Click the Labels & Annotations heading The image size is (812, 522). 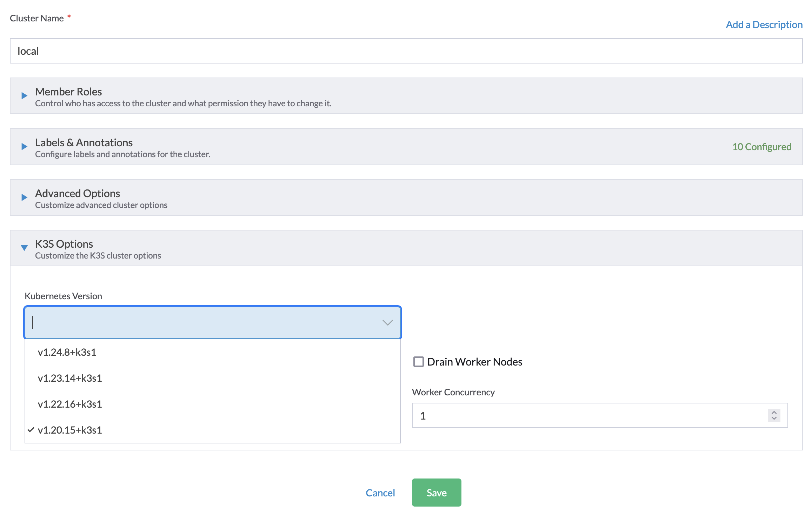coord(84,142)
